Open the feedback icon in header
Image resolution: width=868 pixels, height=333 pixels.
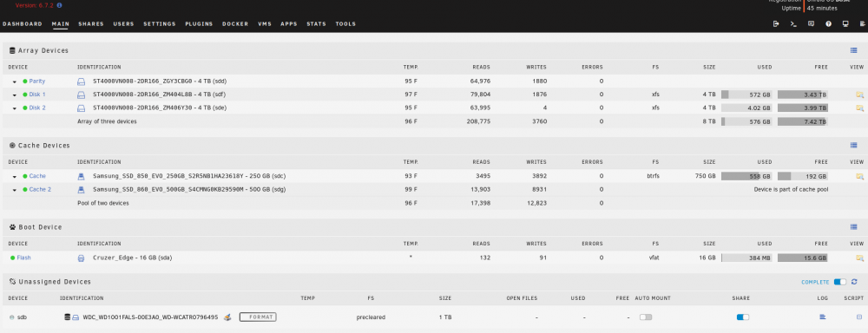coord(811,23)
